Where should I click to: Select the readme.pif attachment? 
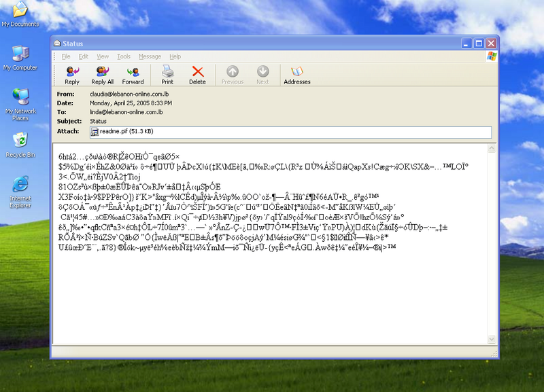pos(122,132)
